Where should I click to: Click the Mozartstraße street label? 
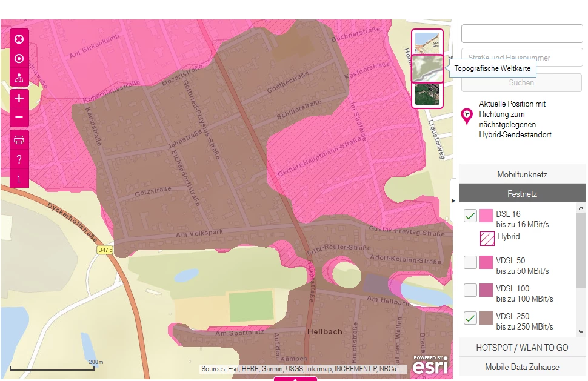pyautogui.click(x=182, y=75)
